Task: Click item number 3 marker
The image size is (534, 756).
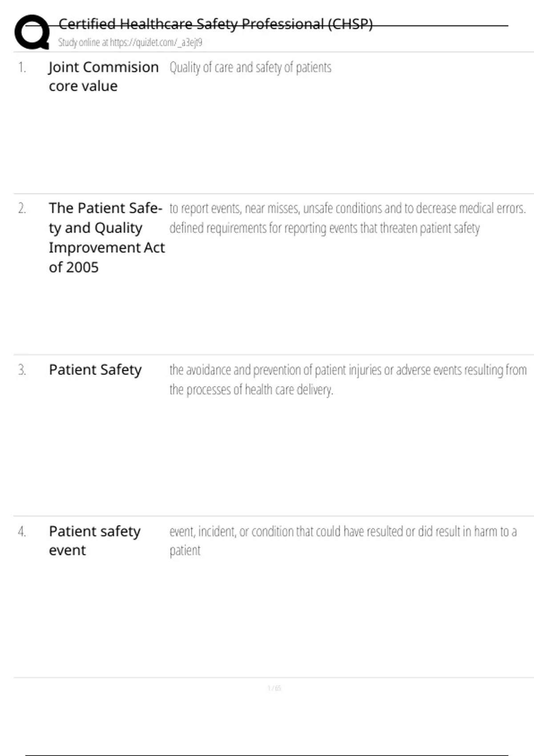Action: coord(22,370)
